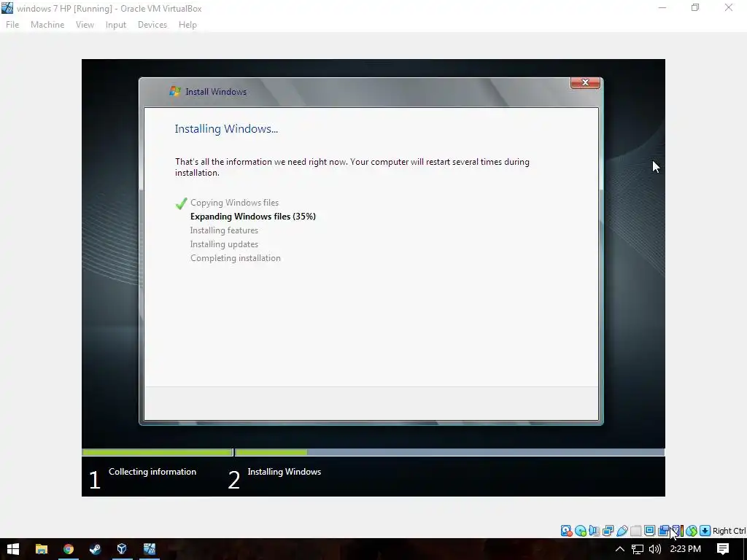Screen dimensions: 747x560
Task: Click the Install Windows logo icon
Action: coord(175,91)
